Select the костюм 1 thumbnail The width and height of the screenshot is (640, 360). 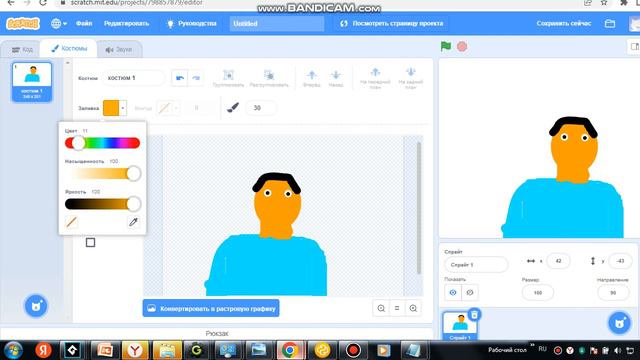pyautogui.click(x=32, y=82)
